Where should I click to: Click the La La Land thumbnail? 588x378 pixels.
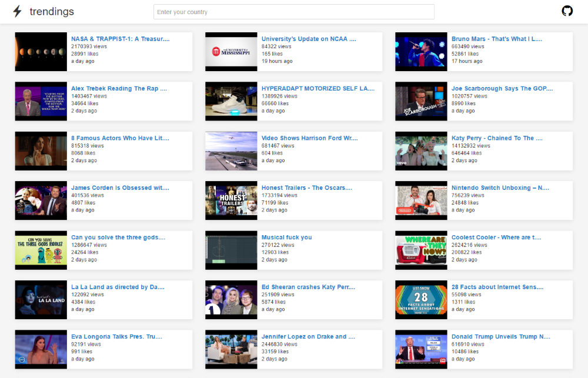(41, 300)
